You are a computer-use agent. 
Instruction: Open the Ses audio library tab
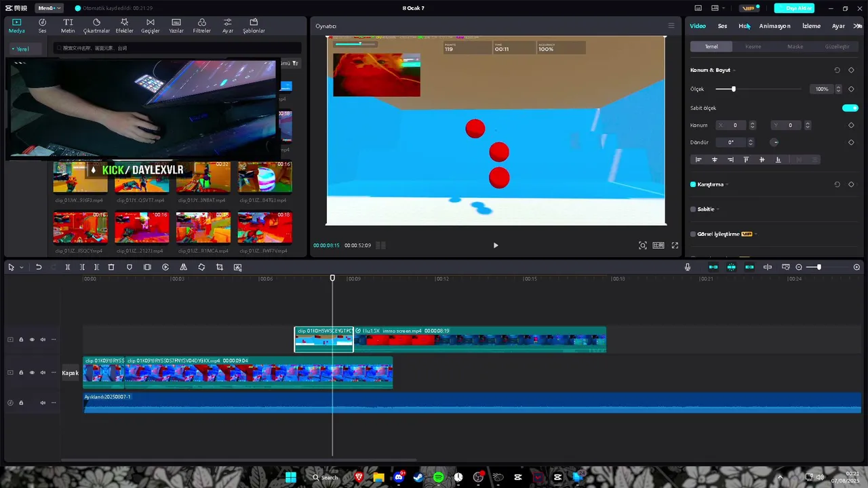[42, 26]
